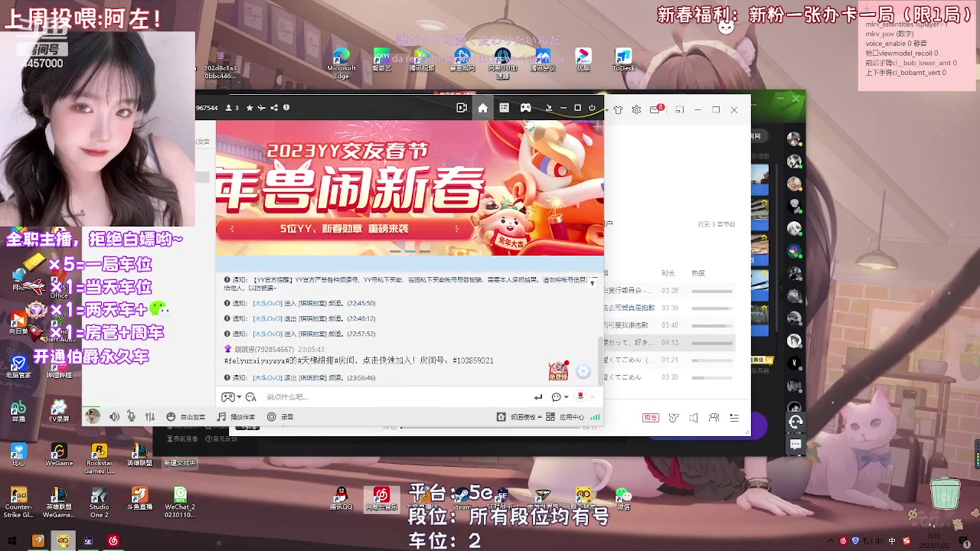Click the send enter-arrow icon in chat
The image size is (980, 551).
tap(538, 397)
